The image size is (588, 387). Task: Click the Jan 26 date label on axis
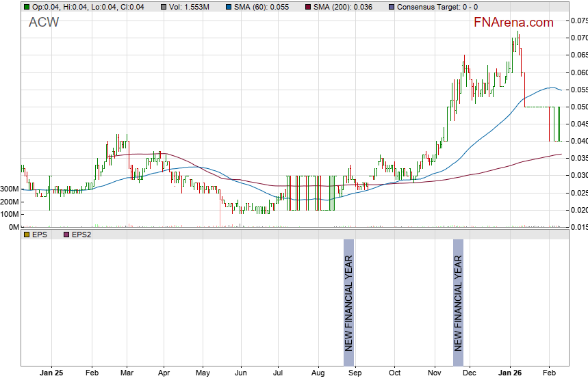tap(510, 373)
